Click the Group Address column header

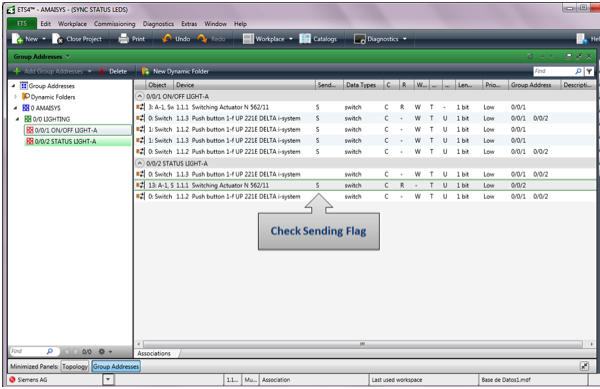click(x=534, y=85)
